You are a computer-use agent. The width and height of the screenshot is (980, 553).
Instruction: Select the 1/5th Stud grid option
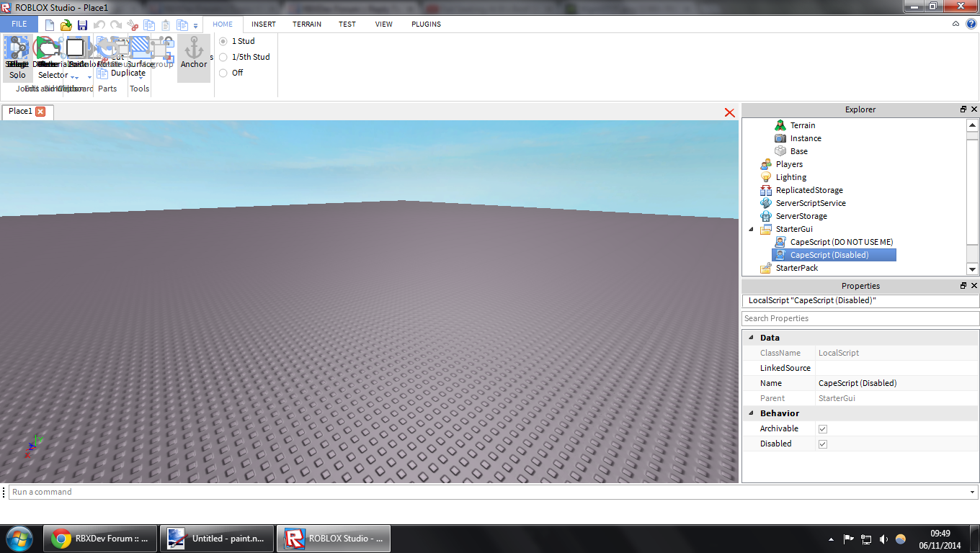(x=223, y=57)
